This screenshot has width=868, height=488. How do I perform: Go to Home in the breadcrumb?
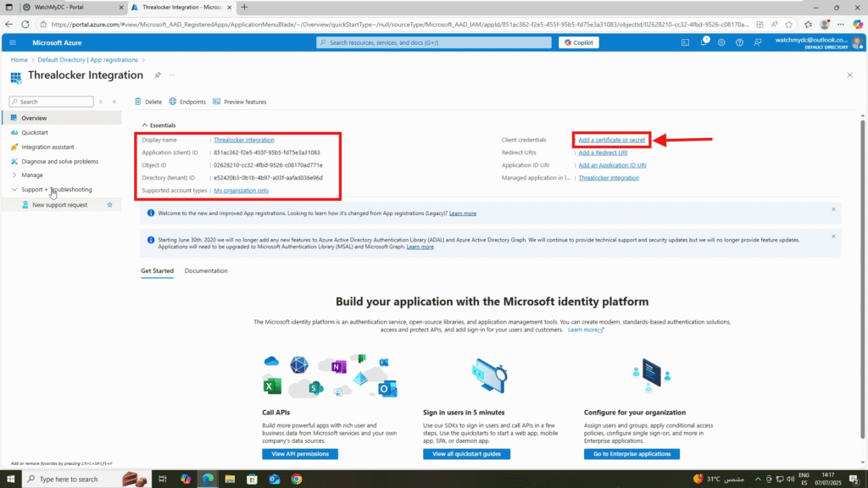[x=19, y=60]
